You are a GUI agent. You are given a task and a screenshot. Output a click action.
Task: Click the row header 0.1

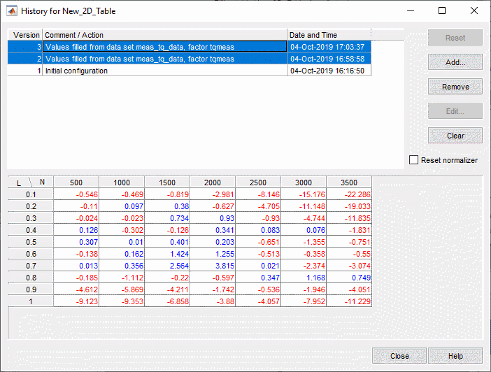coord(31,194)
